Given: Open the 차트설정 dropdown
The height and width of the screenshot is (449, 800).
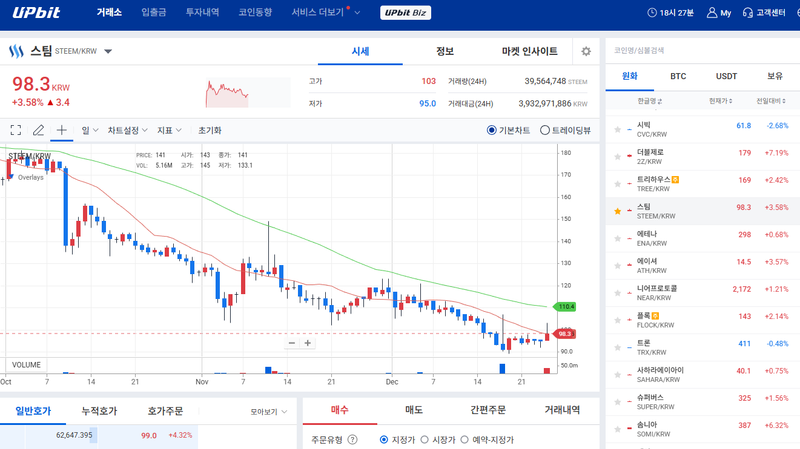Looking at the screenshot, I should [127, 130].
